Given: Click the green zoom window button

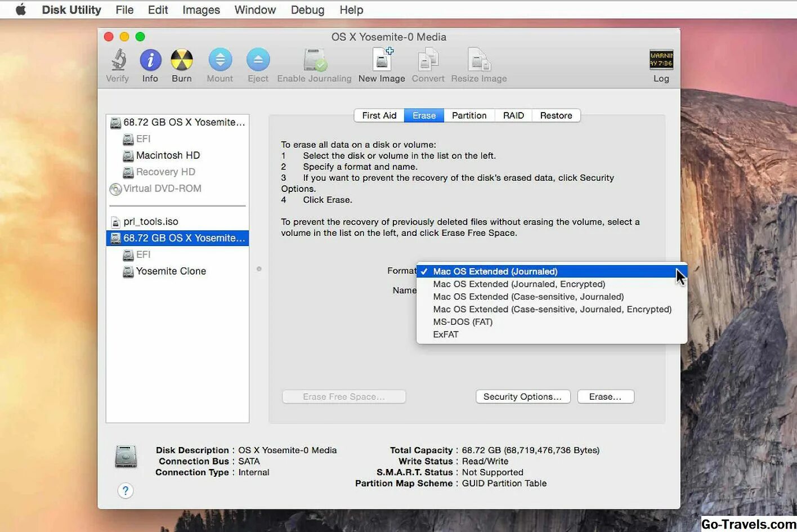Looking at the screenshot, I should tap(140, 37).
